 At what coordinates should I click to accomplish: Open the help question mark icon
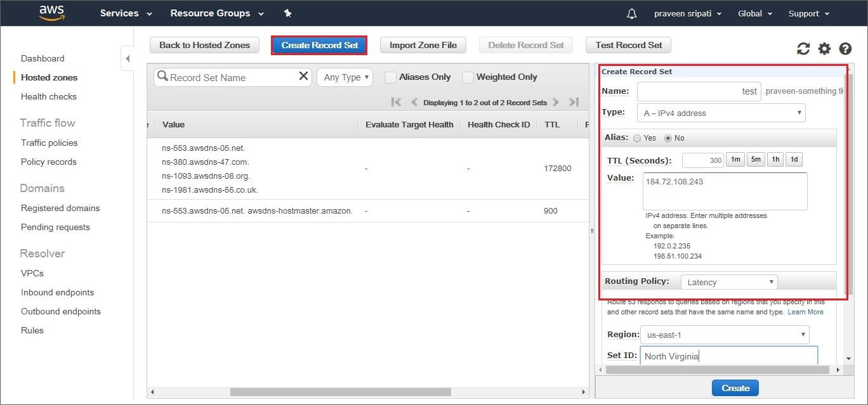click(845, 49)
